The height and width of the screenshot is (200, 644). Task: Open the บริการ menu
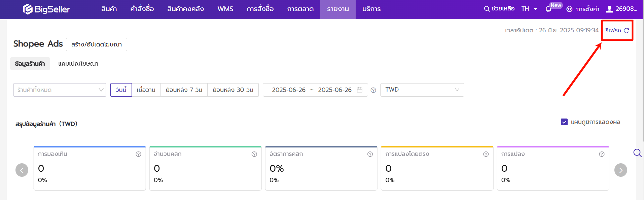point(371,9)
